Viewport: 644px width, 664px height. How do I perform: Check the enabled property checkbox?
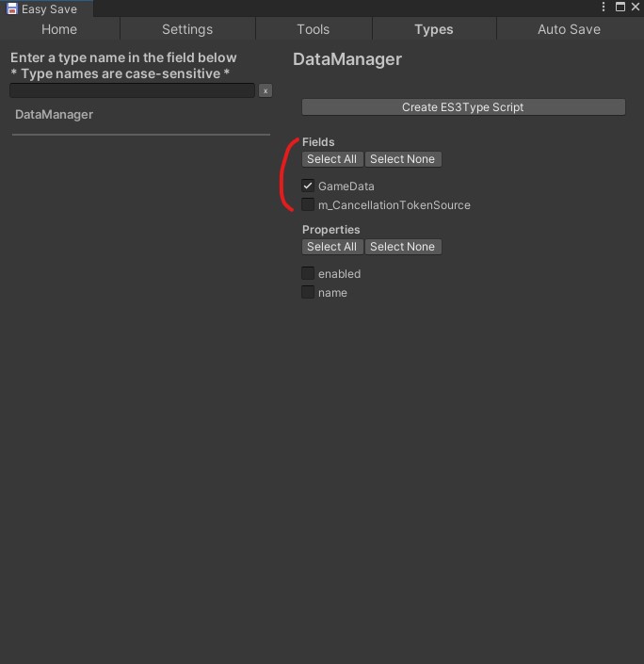coord(308,273)
